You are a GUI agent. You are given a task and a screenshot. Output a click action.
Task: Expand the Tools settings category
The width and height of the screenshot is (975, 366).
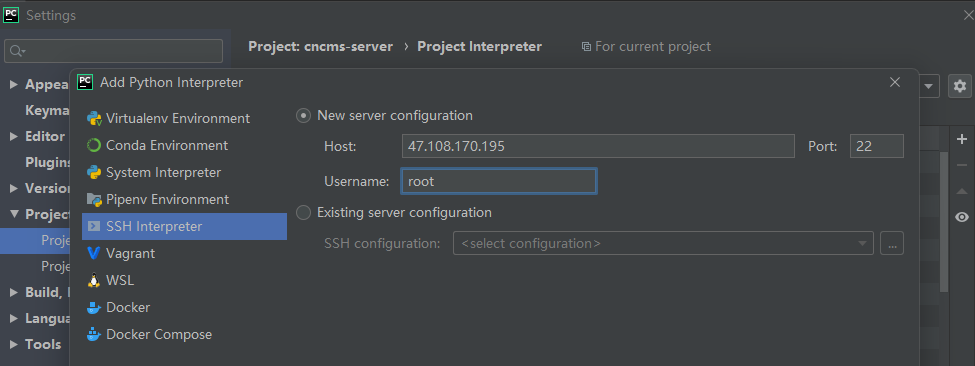[x=14, y=344]
